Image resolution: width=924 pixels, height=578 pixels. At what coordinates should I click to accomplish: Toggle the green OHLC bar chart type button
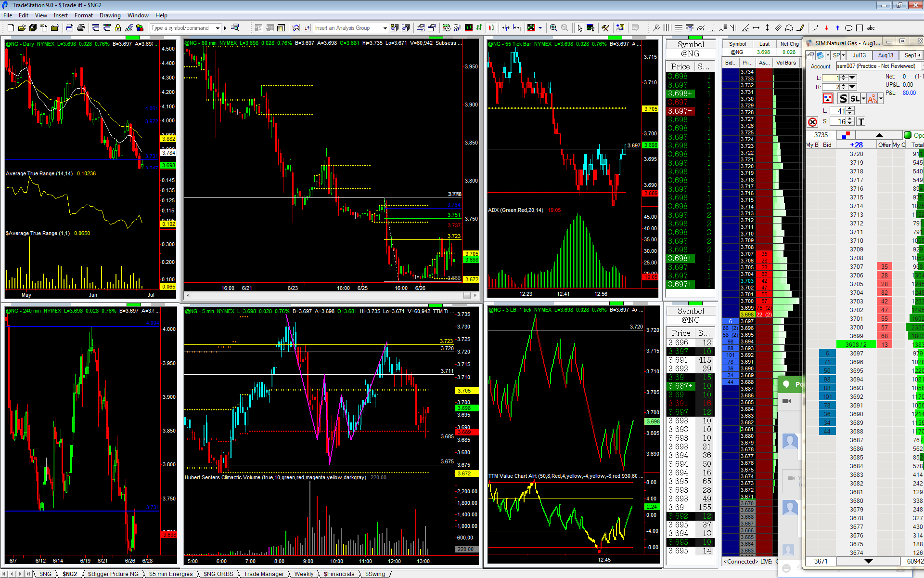(479, 28)
